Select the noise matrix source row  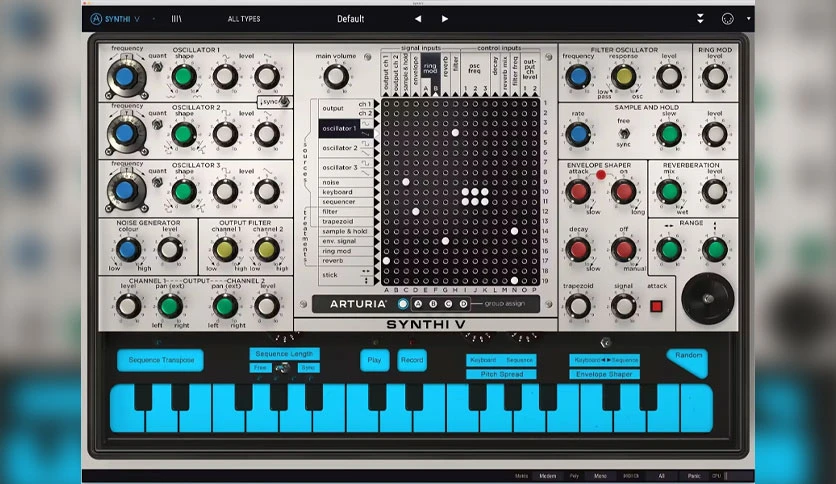(347, 182)
